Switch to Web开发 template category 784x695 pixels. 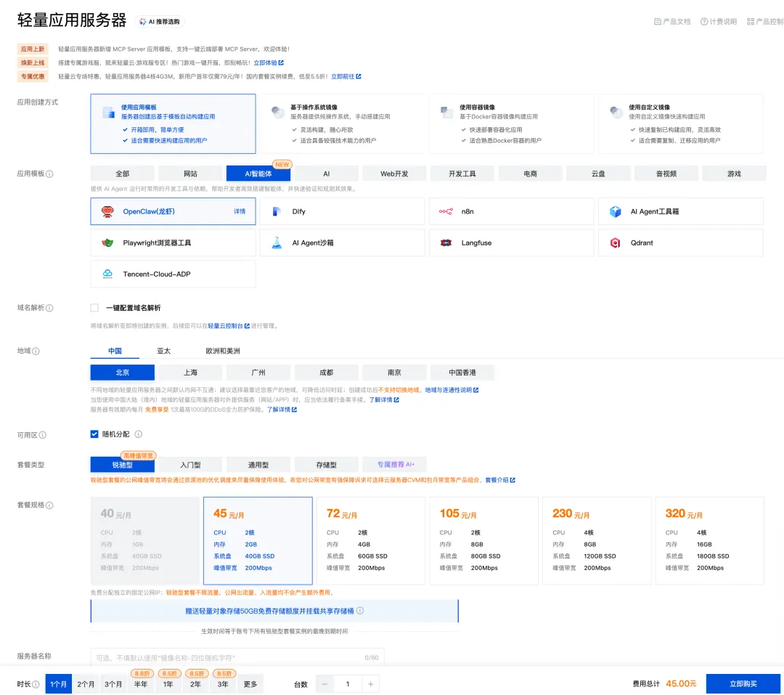(394, 174)
